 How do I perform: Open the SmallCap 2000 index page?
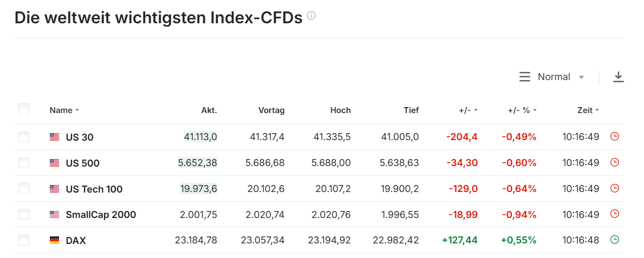(x=101, y=215)
